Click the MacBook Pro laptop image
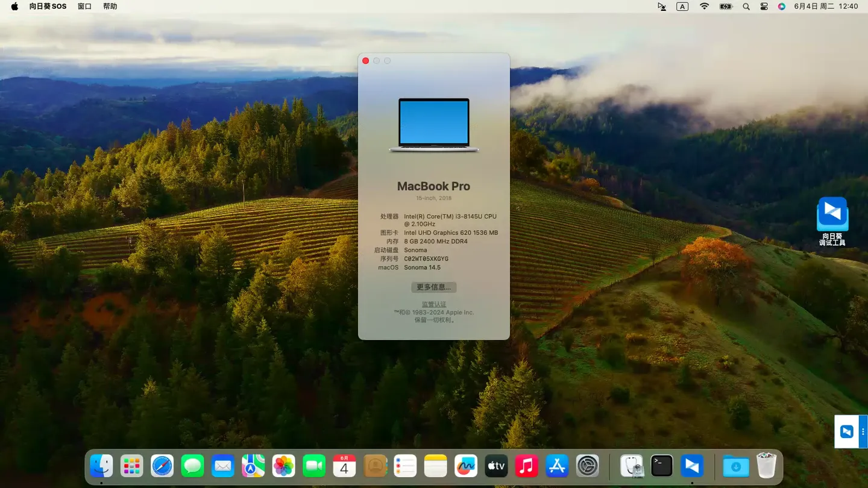Viewport: 868px width, 488px height. click(434, 125)
